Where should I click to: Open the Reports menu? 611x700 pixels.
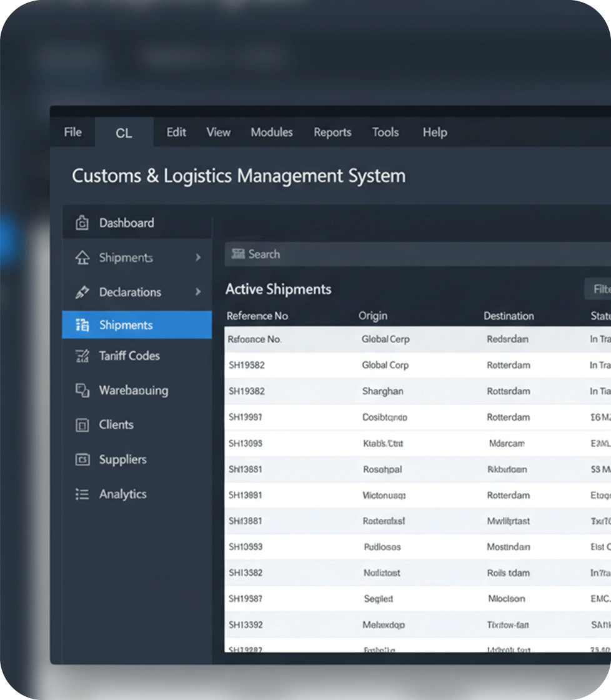point(332,132)
